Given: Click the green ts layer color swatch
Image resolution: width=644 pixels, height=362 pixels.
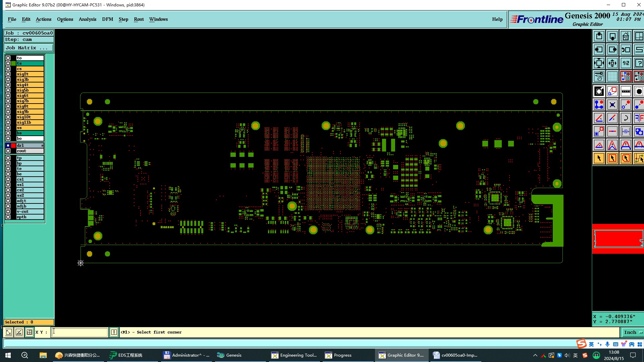Looking at the screenshot, I should 13,63.
